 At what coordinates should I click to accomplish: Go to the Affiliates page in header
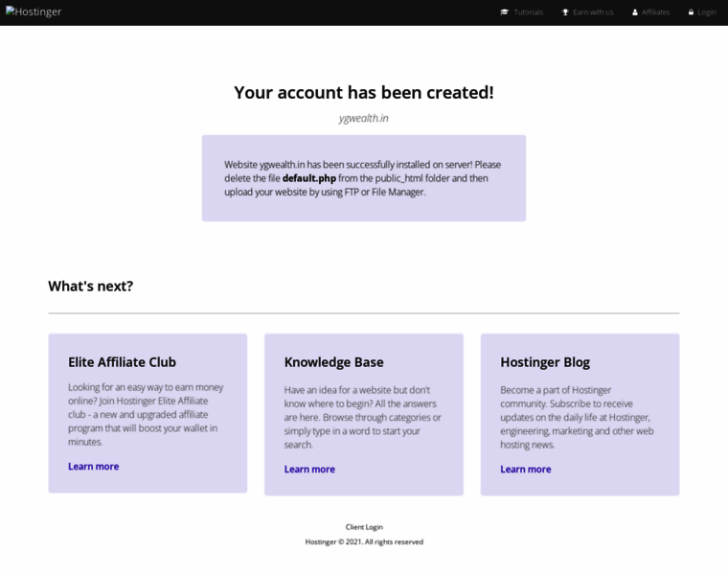tap(655, 12)
